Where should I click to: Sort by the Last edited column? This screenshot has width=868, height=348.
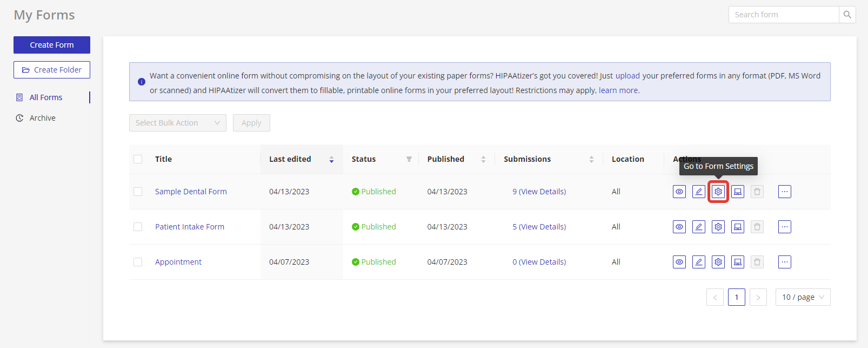(331, 159)
